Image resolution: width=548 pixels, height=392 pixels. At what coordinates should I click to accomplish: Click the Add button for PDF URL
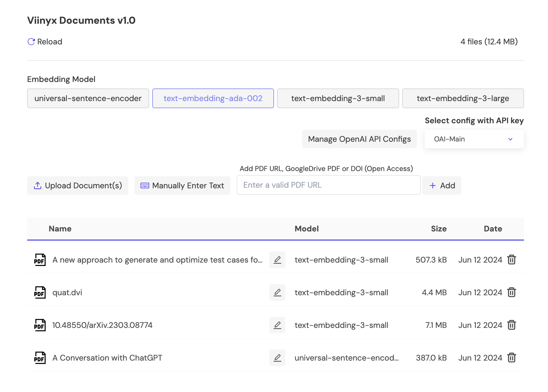(442, 186)
